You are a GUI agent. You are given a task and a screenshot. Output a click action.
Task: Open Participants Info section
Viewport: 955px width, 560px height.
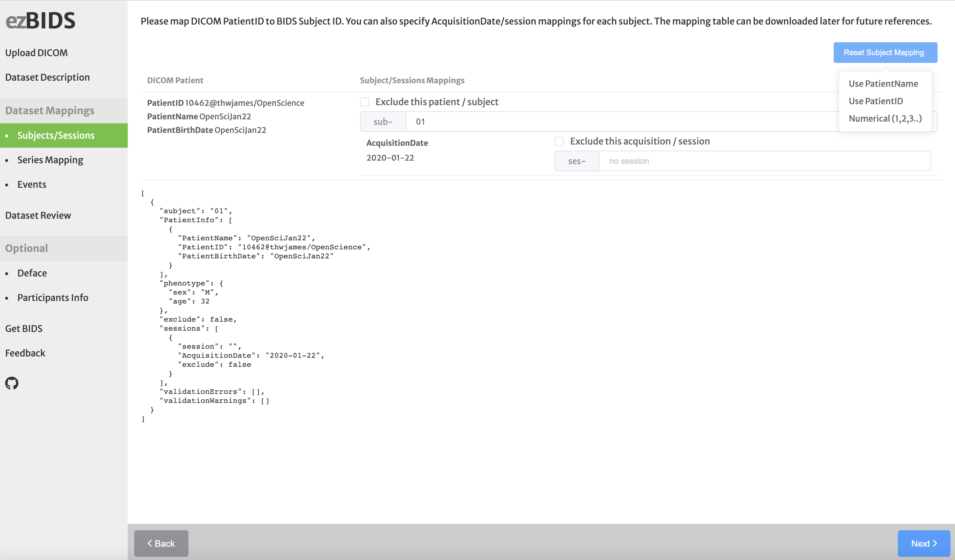[53, 297]
